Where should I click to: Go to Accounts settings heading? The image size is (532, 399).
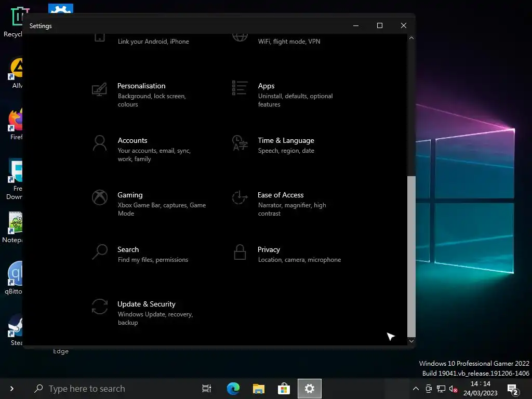[132, 140]
